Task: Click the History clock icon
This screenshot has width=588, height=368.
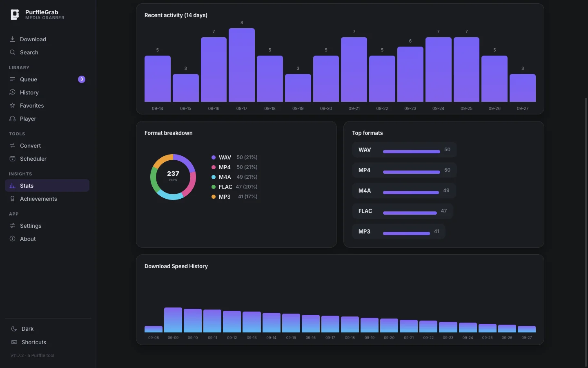Action: [13, 92]
